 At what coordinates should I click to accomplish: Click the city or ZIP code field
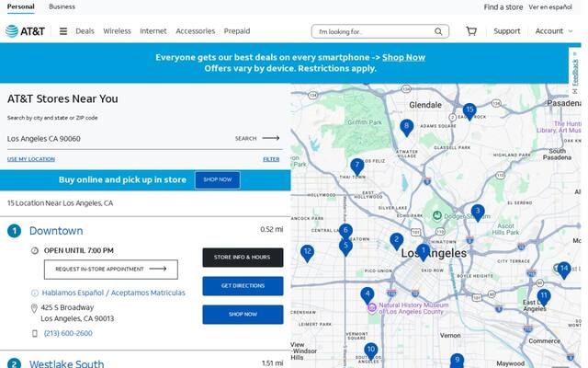[117, 139]
